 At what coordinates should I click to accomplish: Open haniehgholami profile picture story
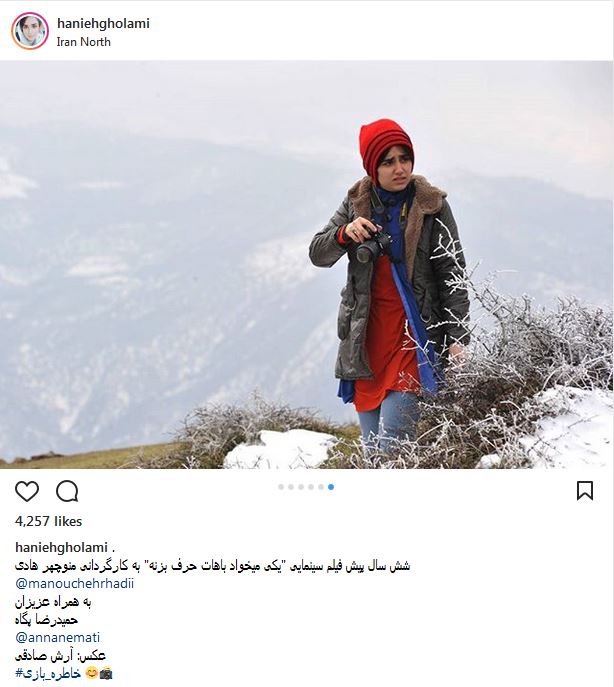pyautogui.click(x=30, y=31)
